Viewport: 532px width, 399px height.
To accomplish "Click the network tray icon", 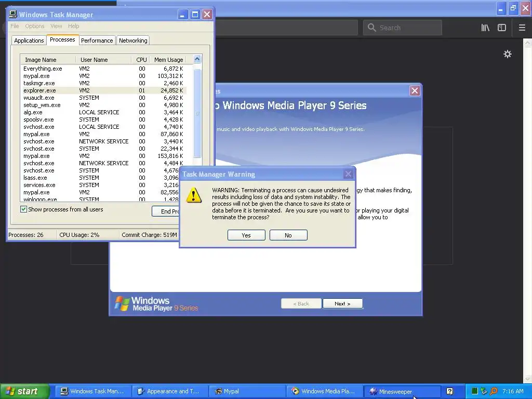I will point(484,391).
